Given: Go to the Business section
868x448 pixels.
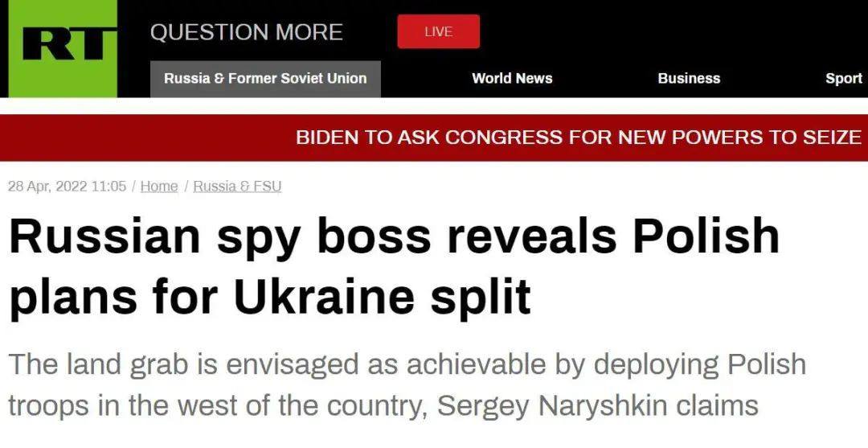Looking at the screenshot, I should [689, 79].
